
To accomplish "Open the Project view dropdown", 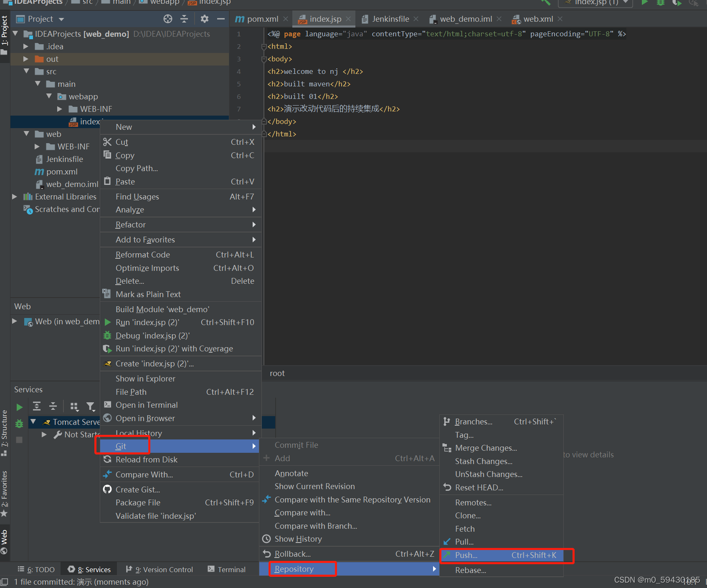I will (61, 20).
